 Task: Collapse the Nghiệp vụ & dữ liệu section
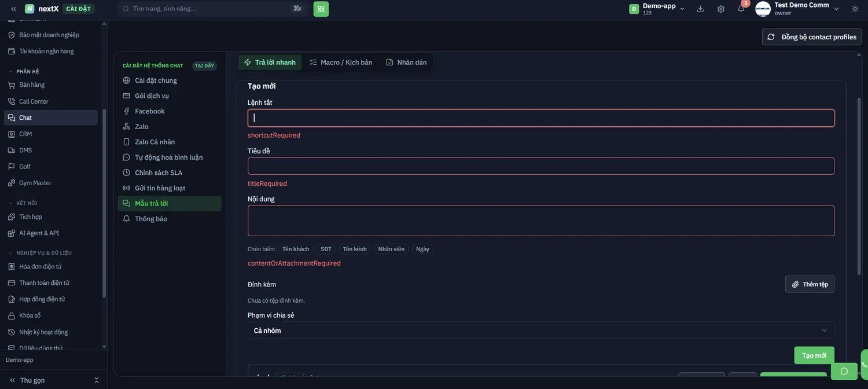click(39, 253)
